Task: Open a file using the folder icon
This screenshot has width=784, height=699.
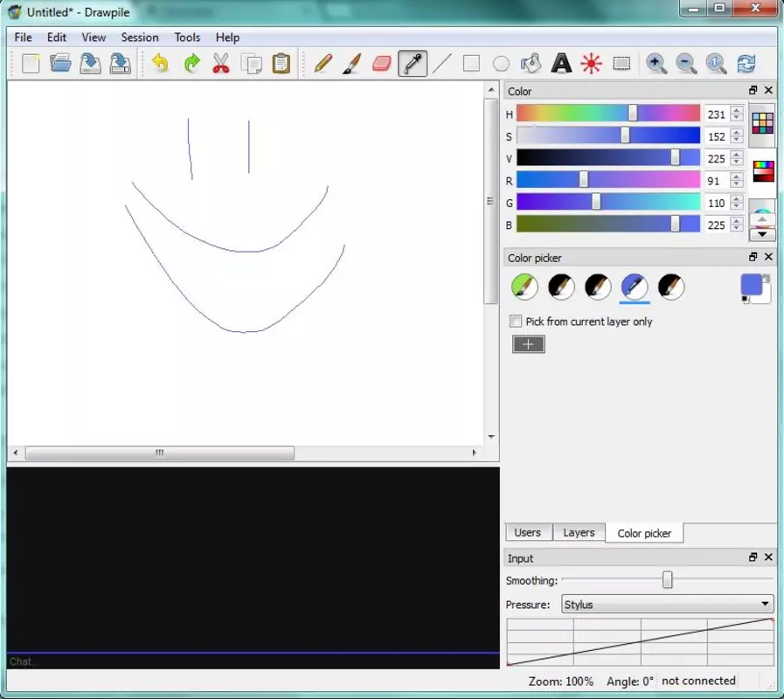Action: [60, 64]
